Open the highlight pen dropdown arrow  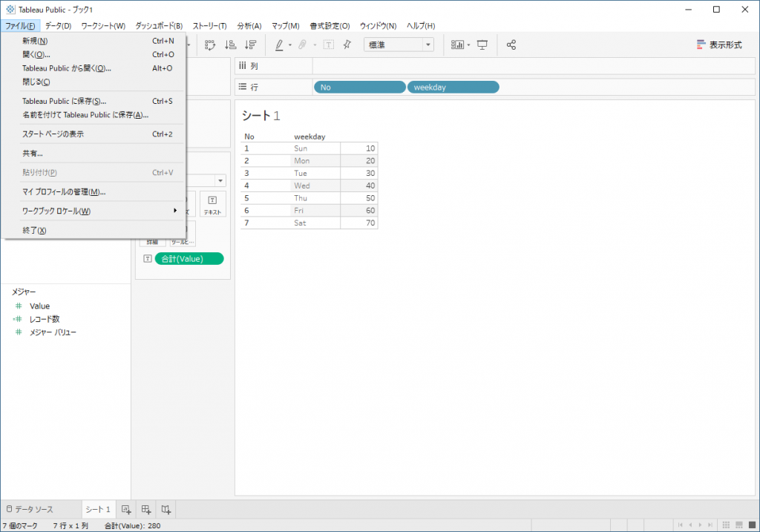point(289,45)
